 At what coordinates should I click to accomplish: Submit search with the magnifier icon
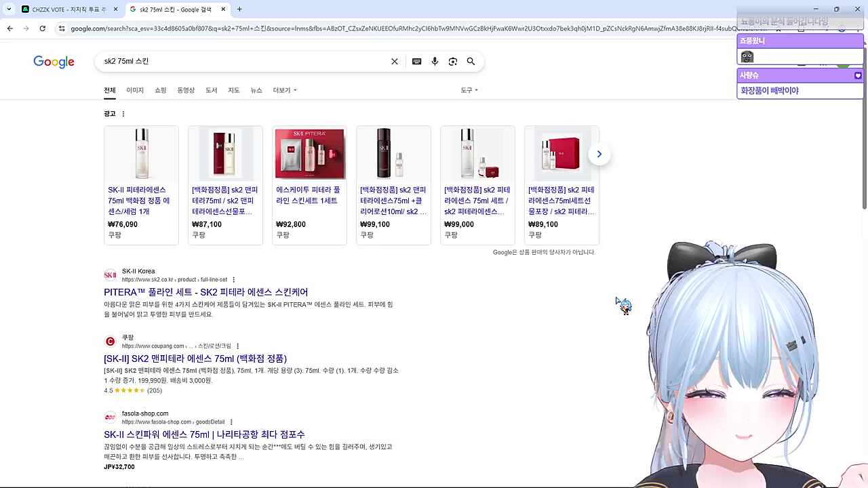(471, 62)
